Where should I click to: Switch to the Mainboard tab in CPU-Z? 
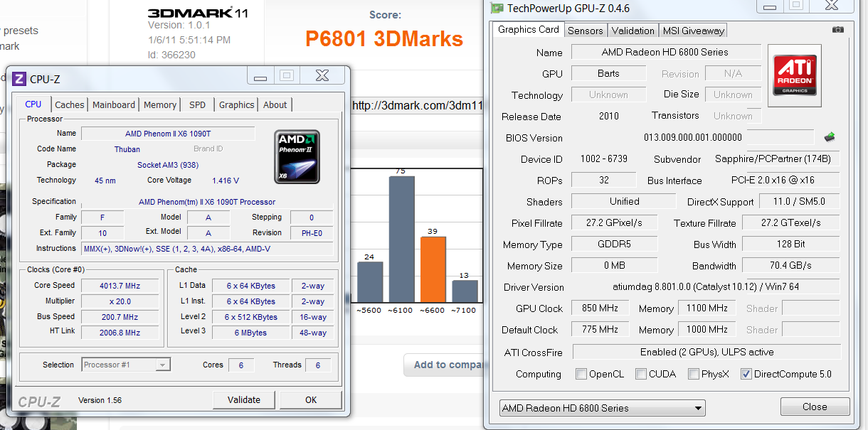[x=114, y=104]
